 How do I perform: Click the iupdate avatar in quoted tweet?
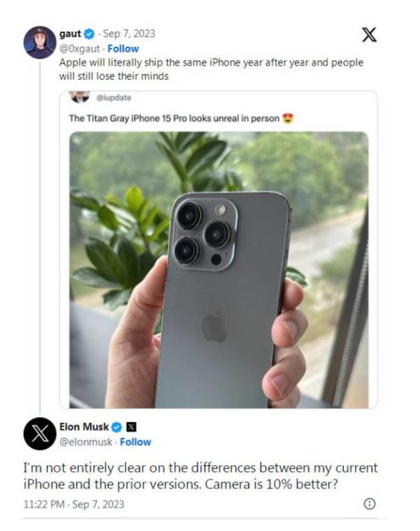(81, 97)
